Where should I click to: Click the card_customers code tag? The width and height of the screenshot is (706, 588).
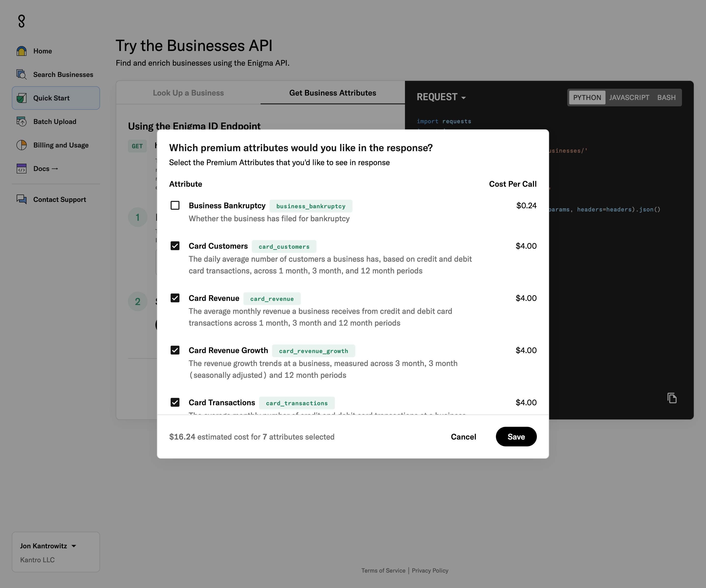[x=284, y=246]
